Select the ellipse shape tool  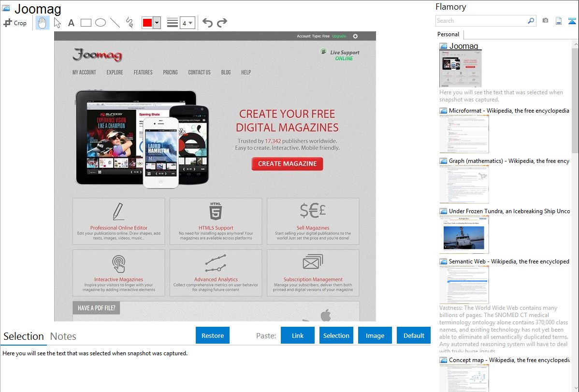click(101, 23)
